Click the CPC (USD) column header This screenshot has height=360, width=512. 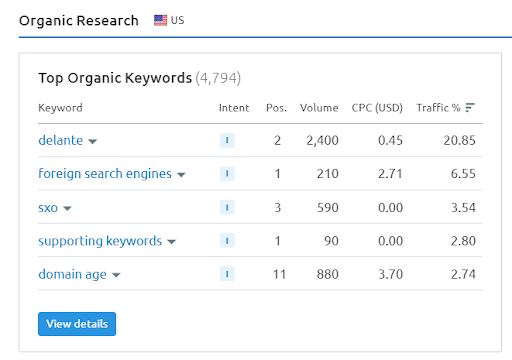click(377, 108)
